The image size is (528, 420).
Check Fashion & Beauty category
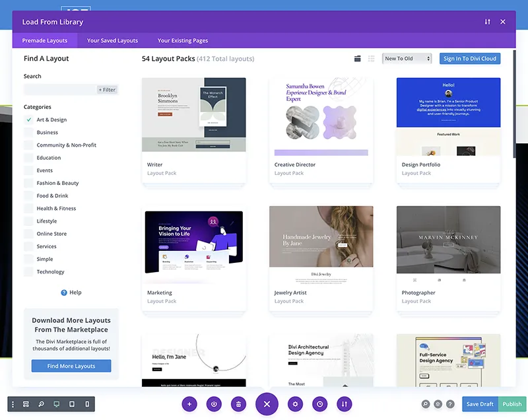click(x=29, y=183)
